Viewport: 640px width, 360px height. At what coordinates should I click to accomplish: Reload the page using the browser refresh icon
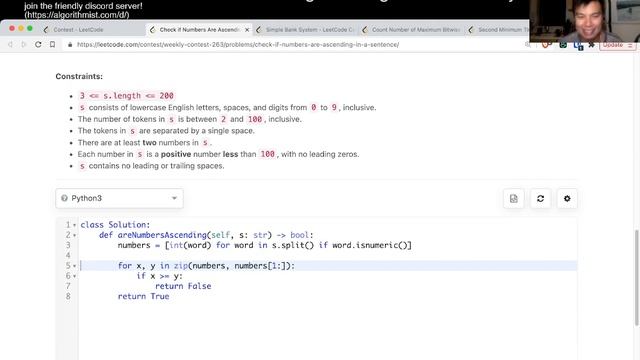38,44
